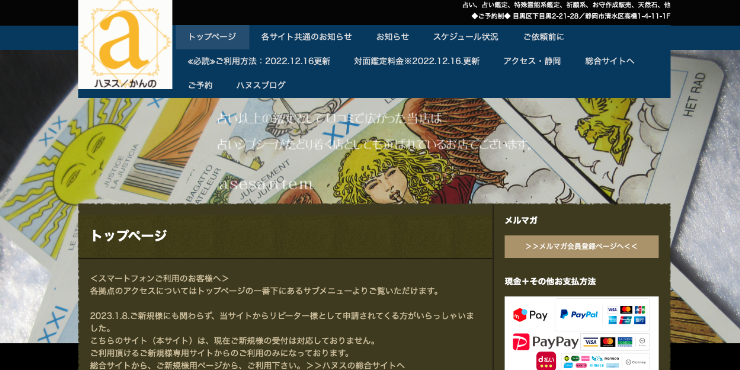Open 対面鑑定料金 menu link
Viewport: 740px width, 370px height.
(x=417, y=61)
